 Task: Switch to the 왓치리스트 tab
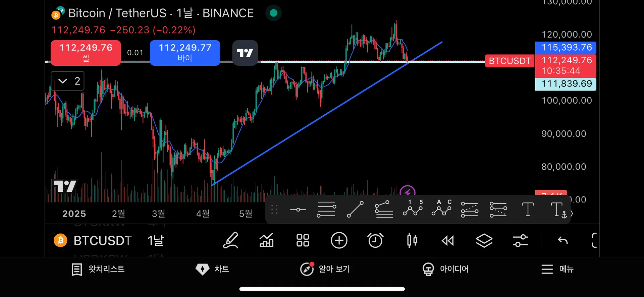pyautogui.click(x=98, y=269)
